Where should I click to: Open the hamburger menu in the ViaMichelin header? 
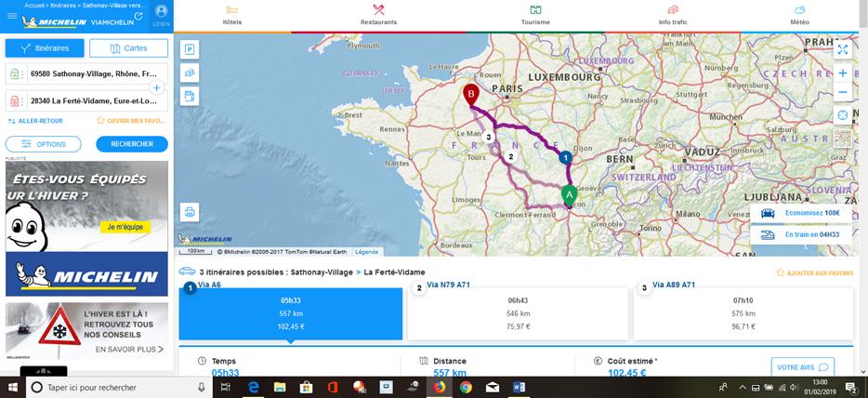coord(12,15)
